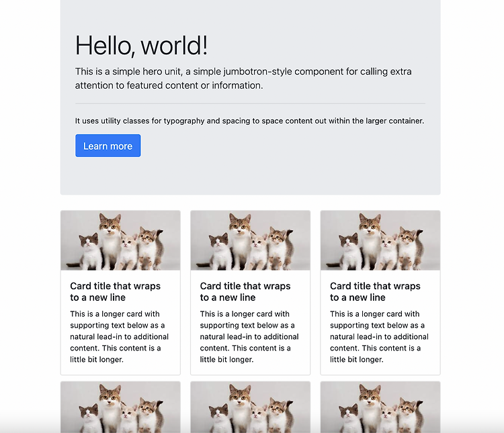Click the 'simple hero unit' lead paragraph

click(x=243, y=79)
